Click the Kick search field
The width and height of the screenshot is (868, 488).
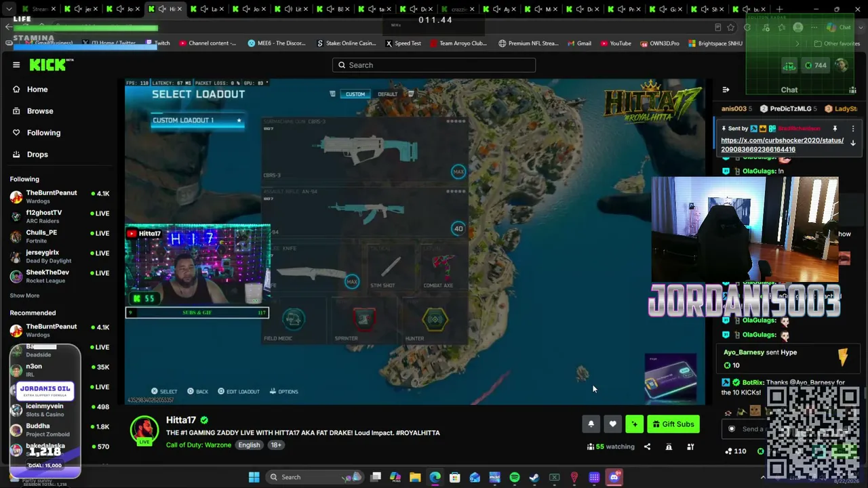tap(434, 65)
